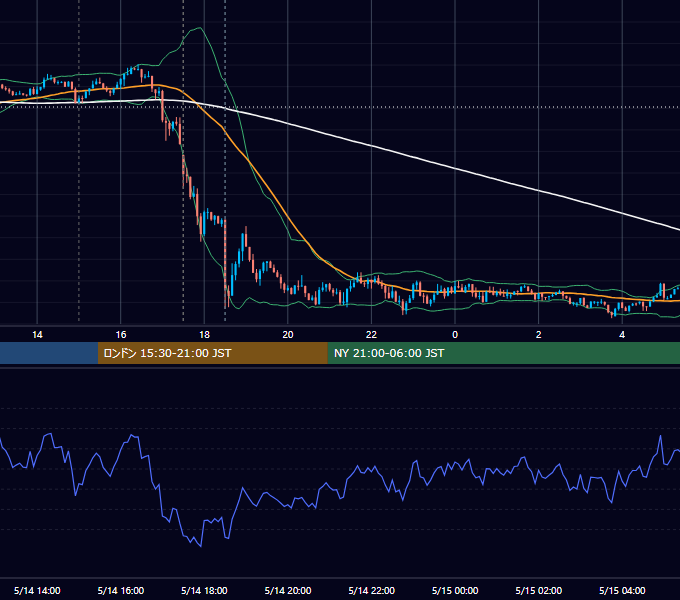
Task: Click the 18 hour label on price chart axis
Action: [204, 335]
